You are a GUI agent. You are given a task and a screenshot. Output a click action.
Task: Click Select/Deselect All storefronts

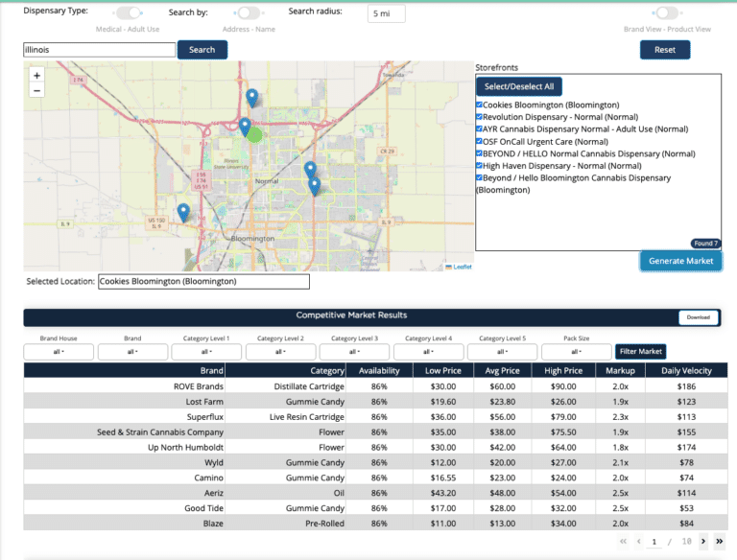(x=519, y=86)
